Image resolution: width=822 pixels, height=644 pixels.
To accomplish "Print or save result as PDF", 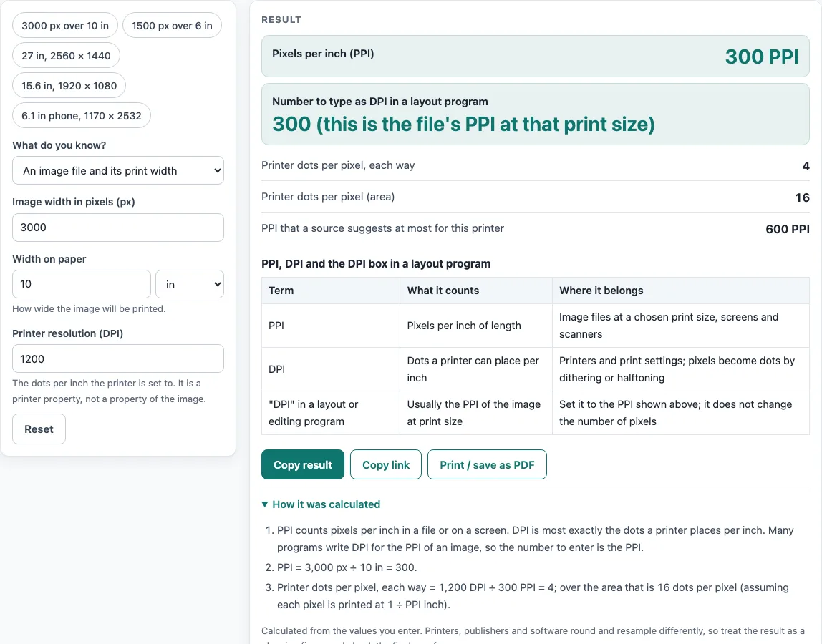I will (487, 465).
